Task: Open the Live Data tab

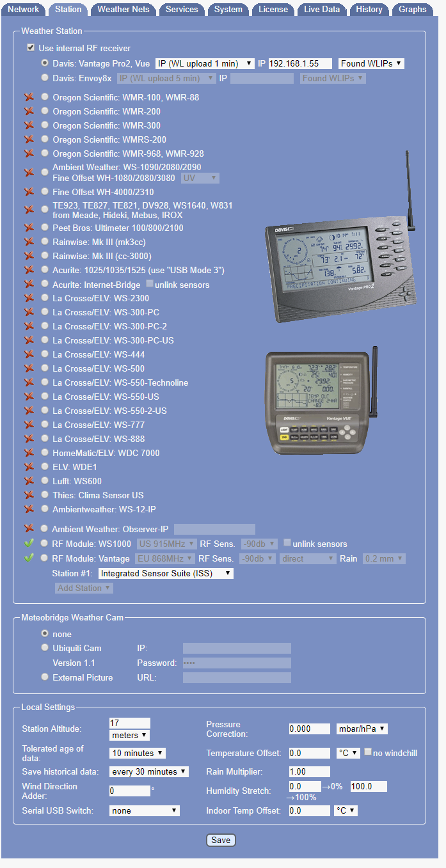Action: click(322, 10)
